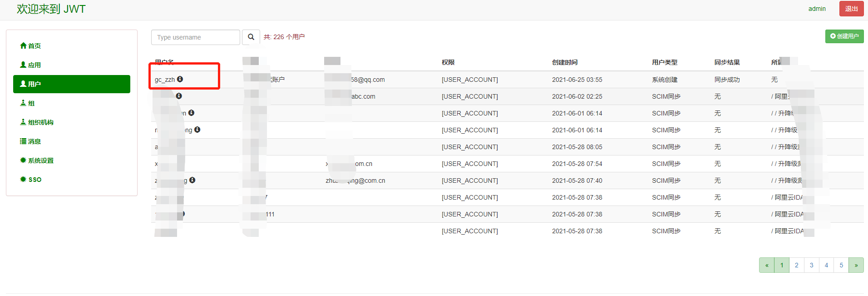Open the 首页 home menu item

(x=72, y=46)
